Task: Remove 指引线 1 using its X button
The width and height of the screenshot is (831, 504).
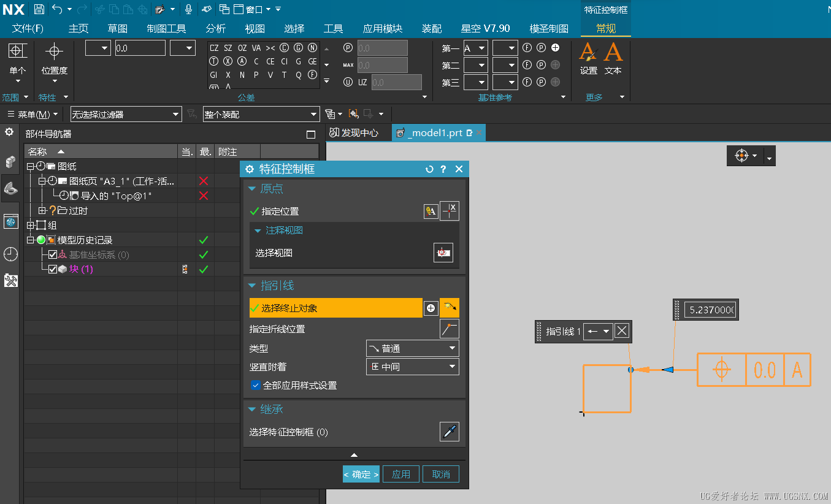Action: [x=622, y=331]
